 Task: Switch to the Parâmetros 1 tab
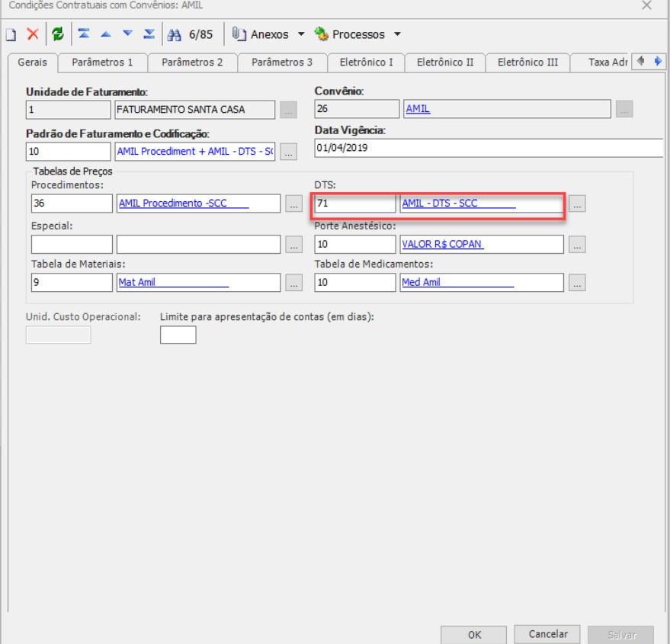coord(103,62)
